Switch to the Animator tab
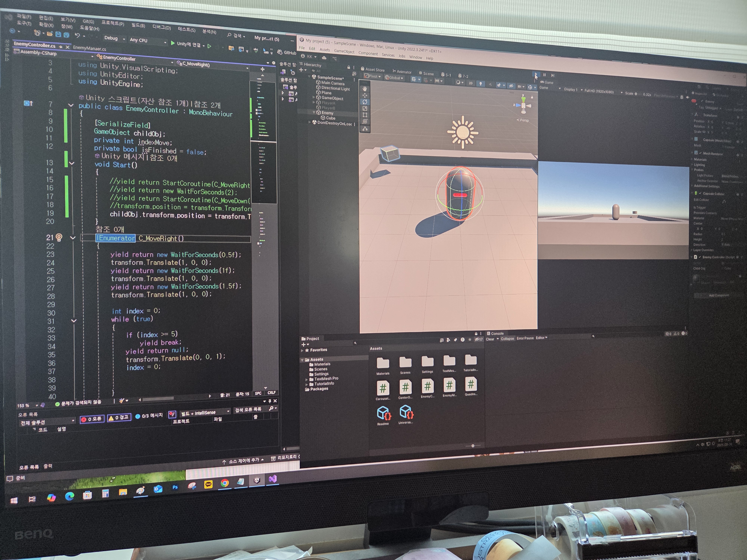 pos(402,71)
